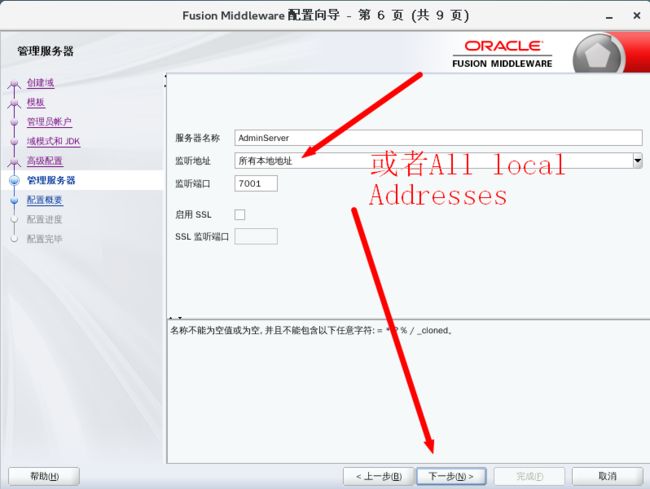The width and height of the screenshot is (650, 489).
Task: Go to 管理员帐户 step
Action: coord(49,121)
